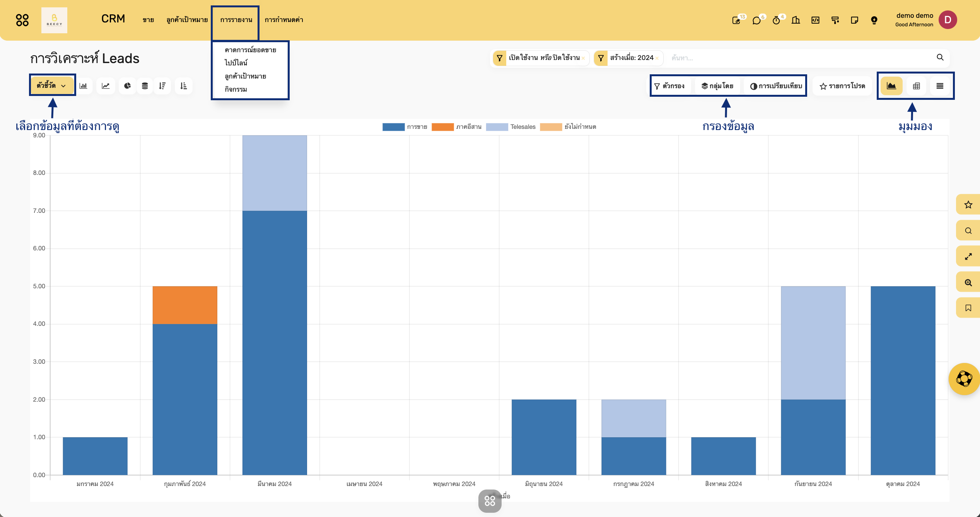
Task: Open the การกำหนดค่า menu
Action: 284,20
